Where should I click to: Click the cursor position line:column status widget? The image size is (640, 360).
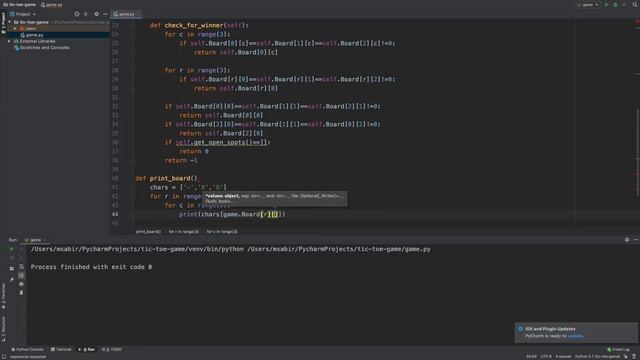point(531,356)
